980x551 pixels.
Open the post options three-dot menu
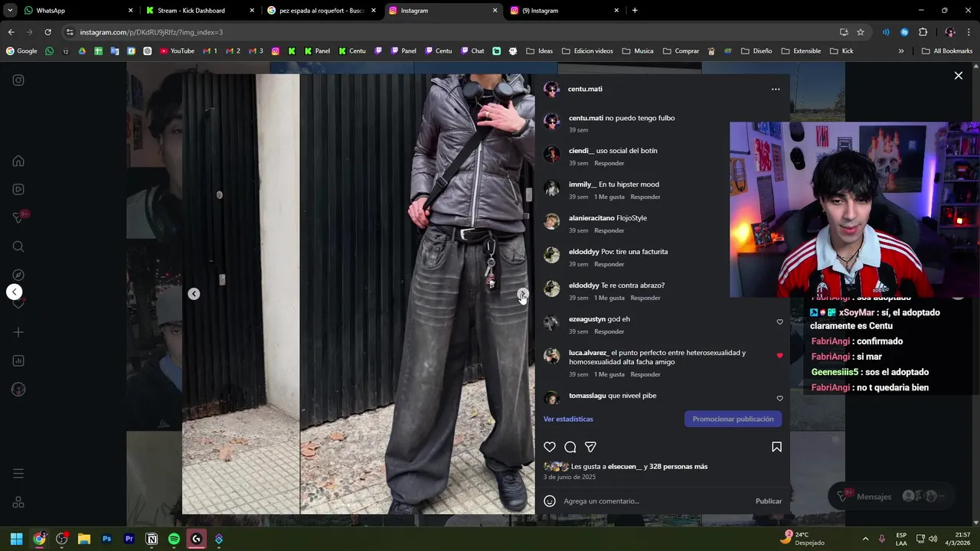pos(776,89)
